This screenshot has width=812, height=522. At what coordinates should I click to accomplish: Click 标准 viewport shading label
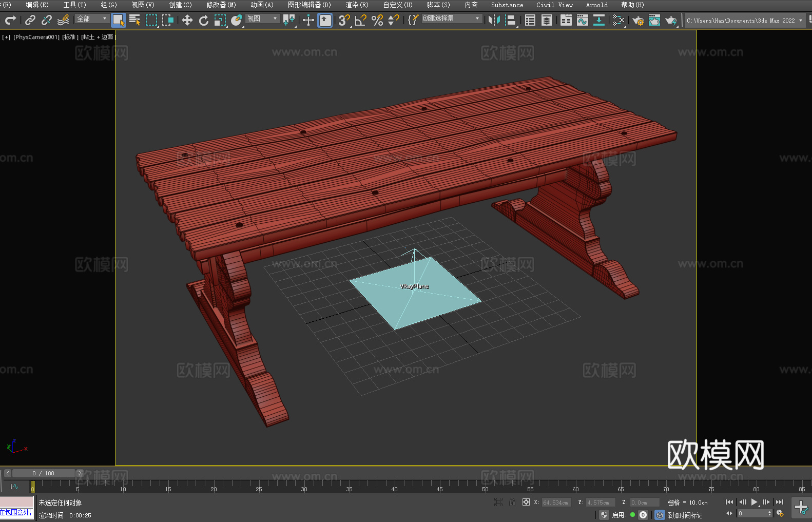tap(70, 37)
